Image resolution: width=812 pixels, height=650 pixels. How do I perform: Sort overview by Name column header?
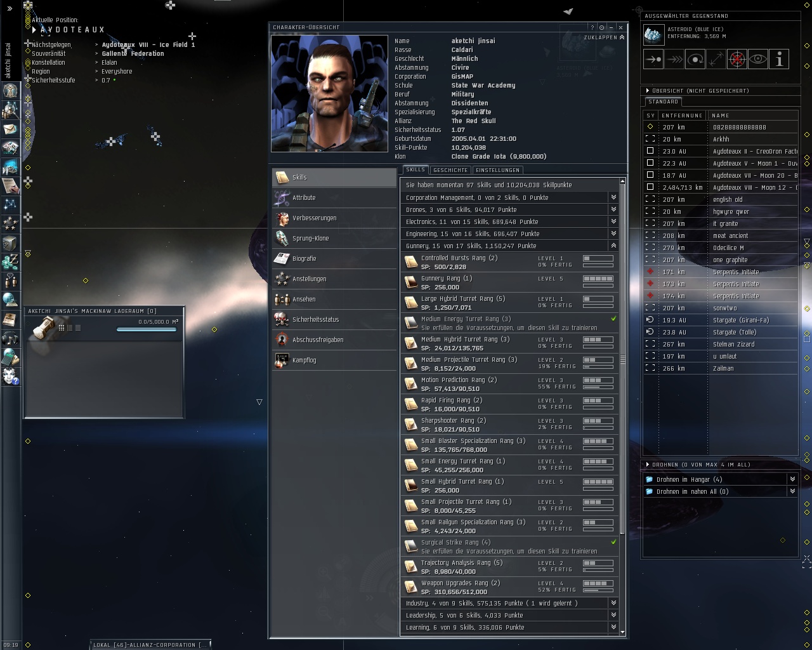tap(753, 116)
